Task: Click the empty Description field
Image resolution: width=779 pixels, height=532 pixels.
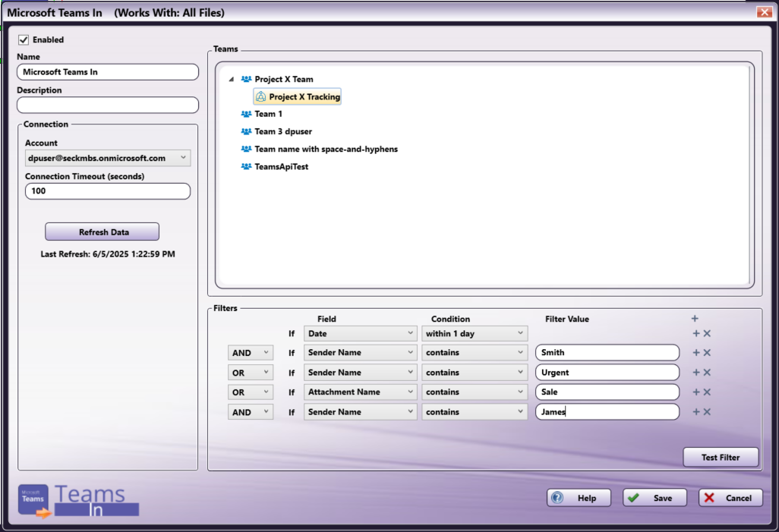Action: [x=108, y=105]
